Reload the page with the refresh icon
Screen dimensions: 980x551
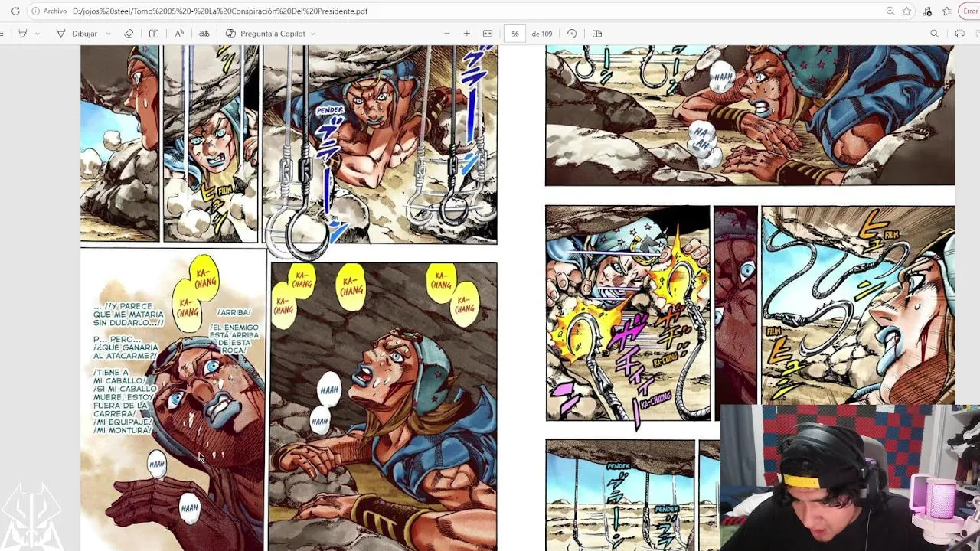point(15,11)
